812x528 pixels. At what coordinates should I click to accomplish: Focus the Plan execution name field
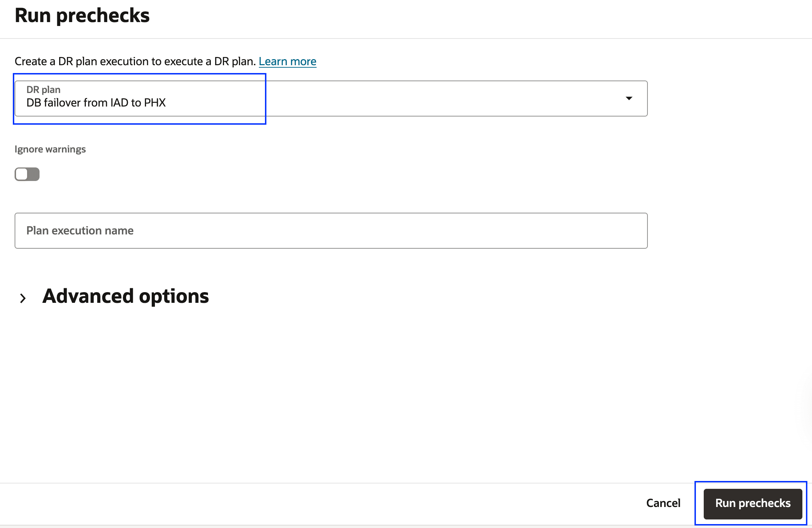coord(331,231)
